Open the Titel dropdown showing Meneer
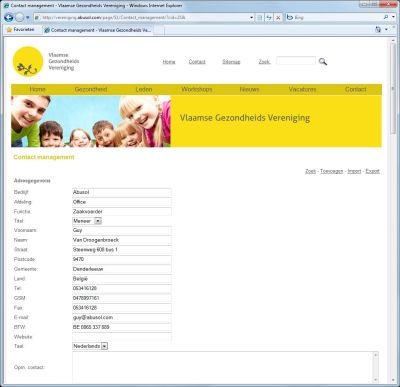 (x=87, y=221)
